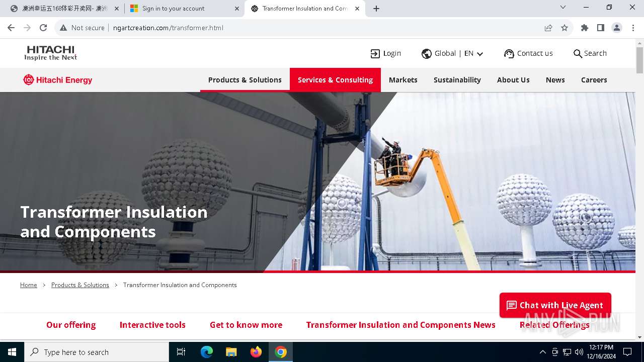Open the Chrome three-dot menu
This screenshot has height=362, width=644.
click(633, 28)
